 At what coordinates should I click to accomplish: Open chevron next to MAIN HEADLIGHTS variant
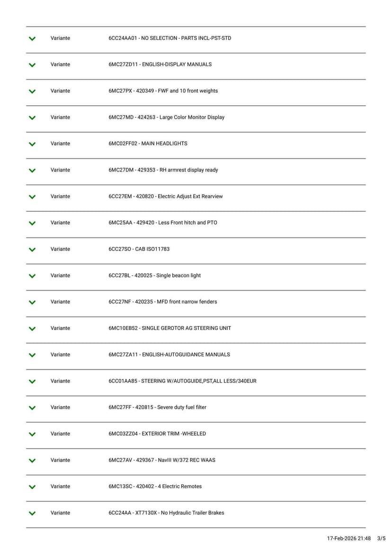(32, 144)
